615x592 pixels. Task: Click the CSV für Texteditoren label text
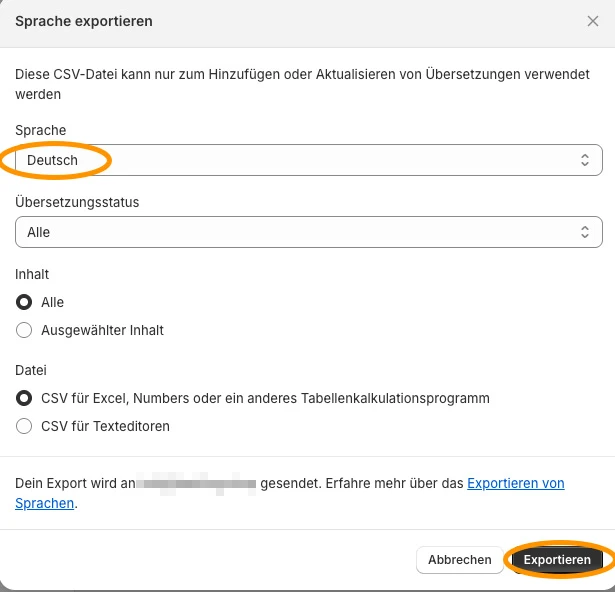tap(106, 426)
